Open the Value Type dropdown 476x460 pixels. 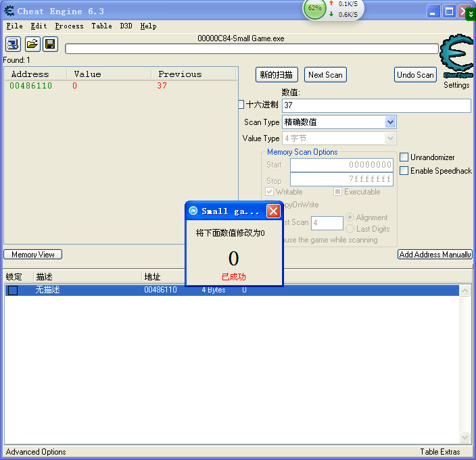[x=390, y=138]
